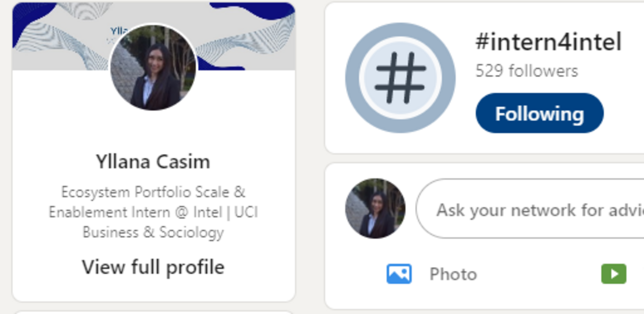This screenshot has width=644, height=314.
Task: Open View full profile link
Action: [x=153, y=267]
